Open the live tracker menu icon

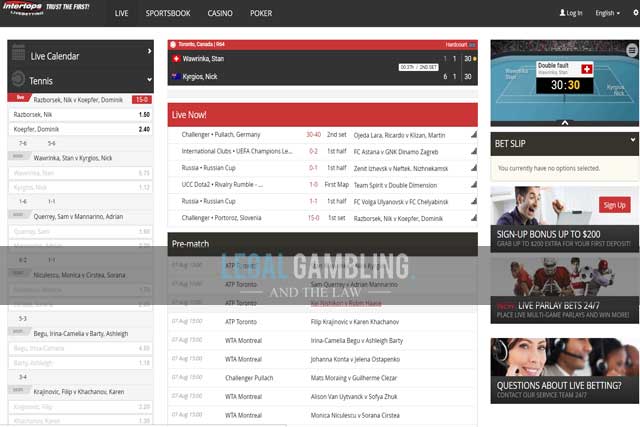coord(632,51)
